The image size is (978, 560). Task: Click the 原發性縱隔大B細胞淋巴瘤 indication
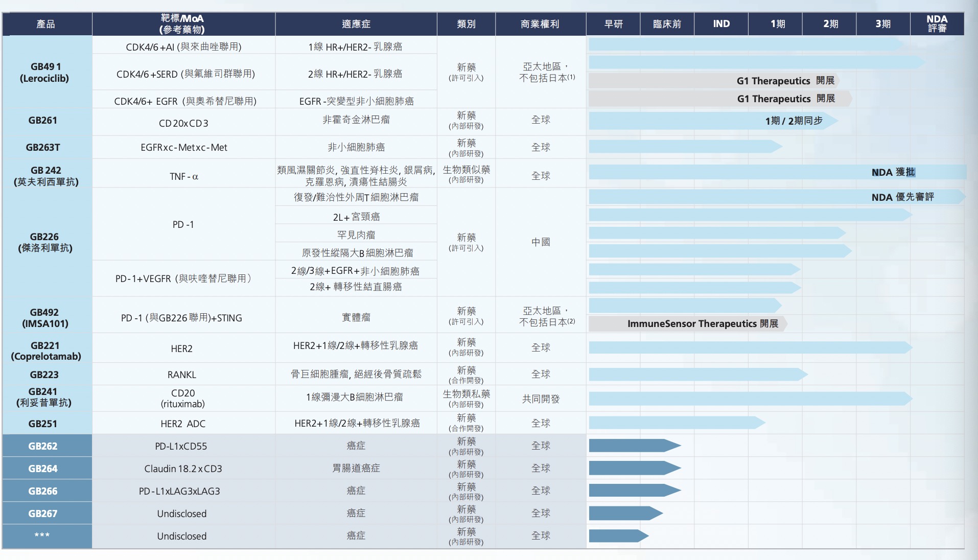[x=357, y=252]
